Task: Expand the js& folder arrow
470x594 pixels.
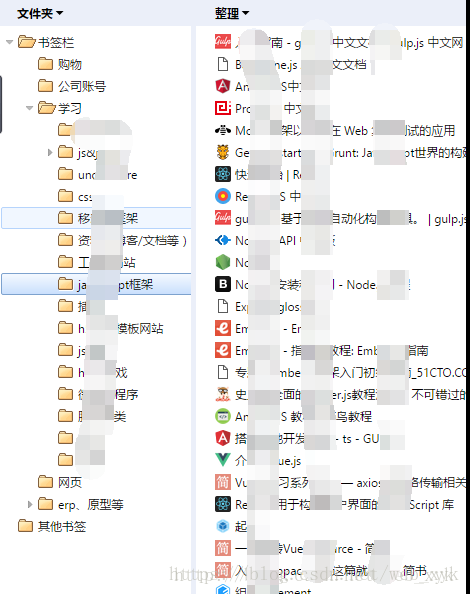Action: (x=50, y=152)
